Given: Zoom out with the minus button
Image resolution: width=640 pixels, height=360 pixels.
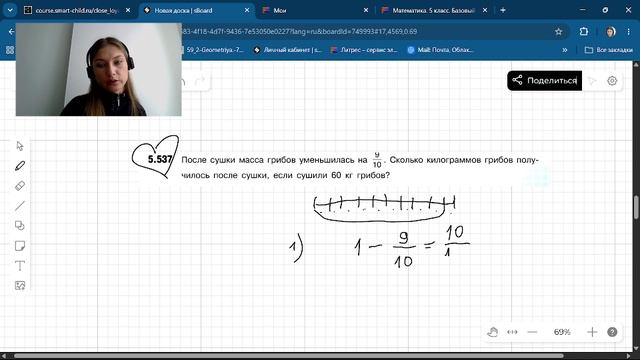Looking at the screenshot, I should point(532,332).
